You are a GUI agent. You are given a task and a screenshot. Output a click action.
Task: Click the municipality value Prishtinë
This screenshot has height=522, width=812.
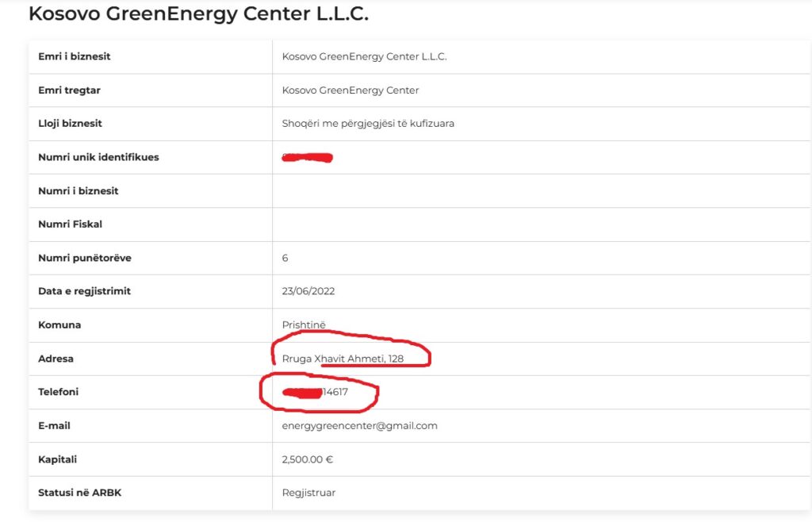pyautogui.click(x=304, y=325)
